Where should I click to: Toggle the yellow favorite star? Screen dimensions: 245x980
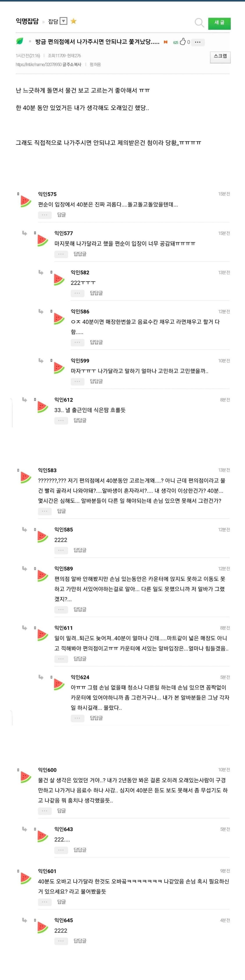click(73, 21)
